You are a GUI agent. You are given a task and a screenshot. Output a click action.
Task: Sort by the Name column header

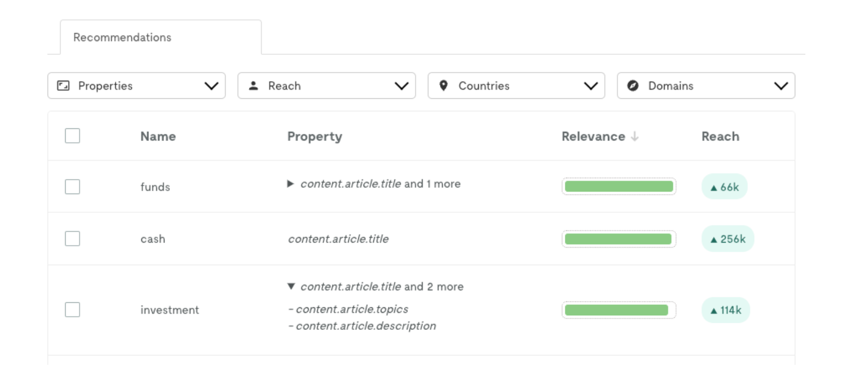point(158,136)
